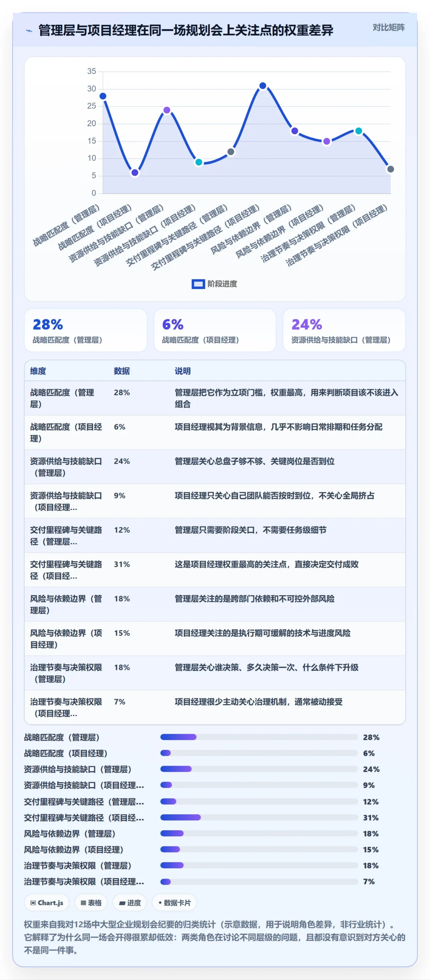This screenshot has width=430, height=980.
Task: Click description 管理层把它作为立项门槛
Action: [286, 398]
